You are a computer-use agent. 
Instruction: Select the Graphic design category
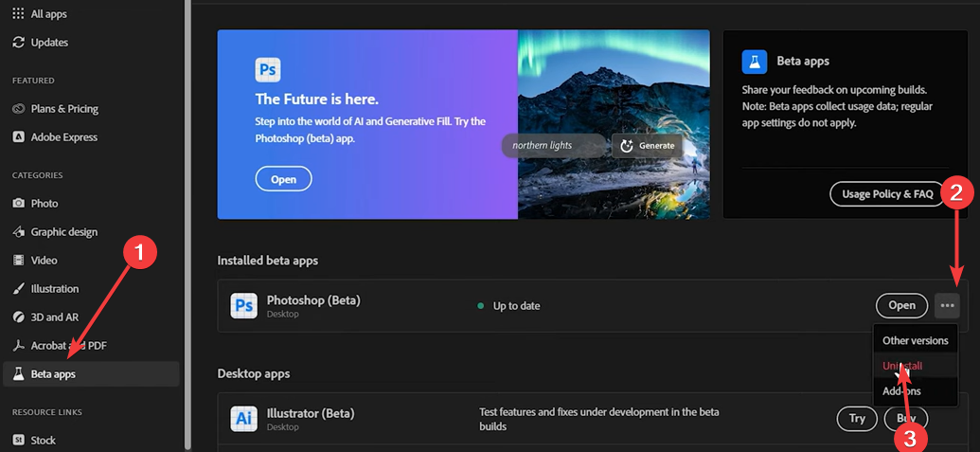55,232
